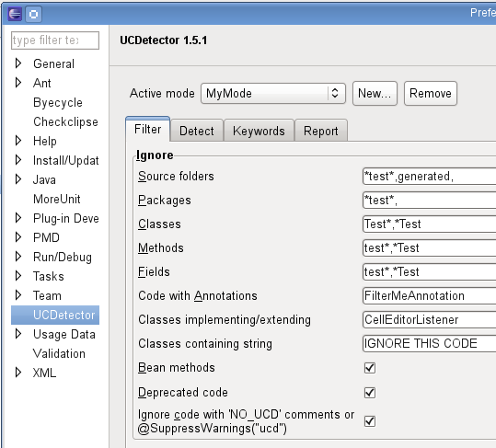Toggle the Ignore NO_UCD comments checkbox

[x=370, y=421]
